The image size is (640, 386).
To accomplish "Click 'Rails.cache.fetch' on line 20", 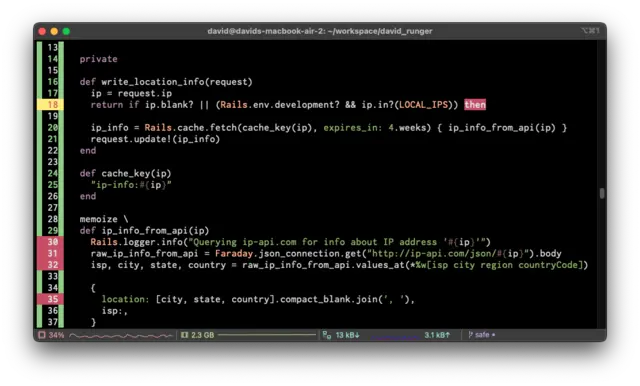I will (191, 128).
